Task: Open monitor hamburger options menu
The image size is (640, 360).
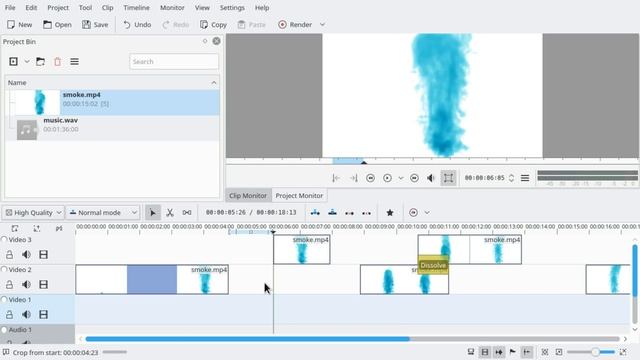Action: click(x=525, y=178)
